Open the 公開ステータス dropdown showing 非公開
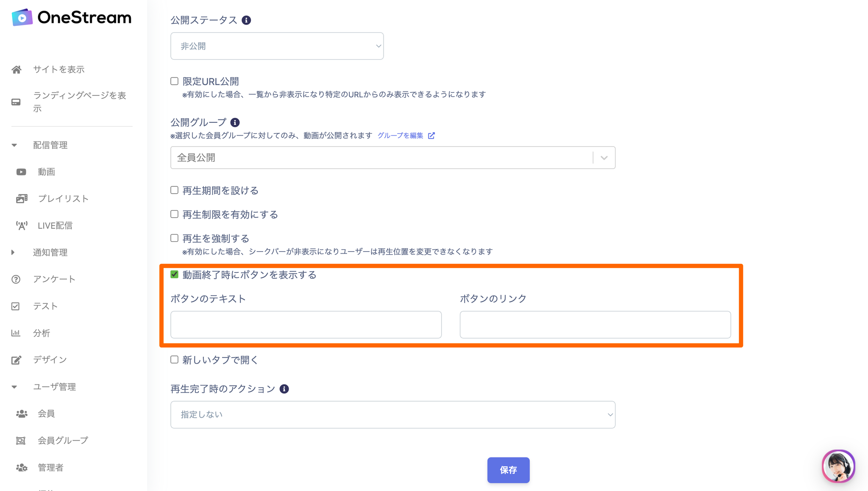Screen dimensions: 868x491 tap(277, 46)
